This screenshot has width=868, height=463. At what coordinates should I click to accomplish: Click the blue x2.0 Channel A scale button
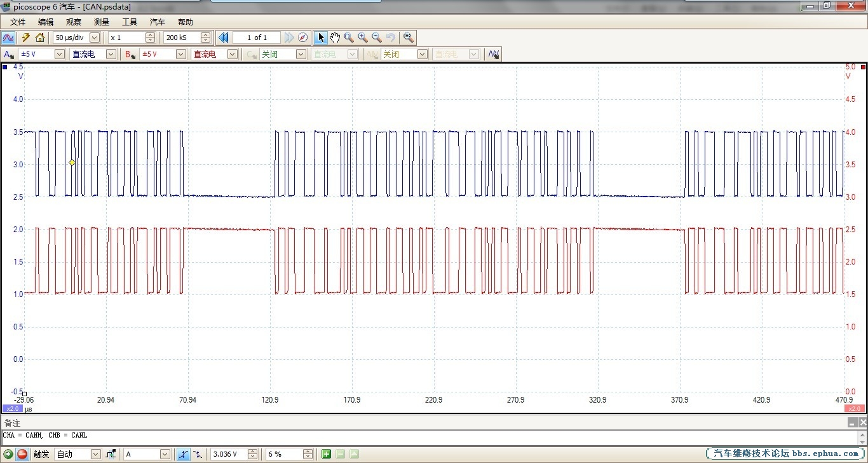pos(12,408)
